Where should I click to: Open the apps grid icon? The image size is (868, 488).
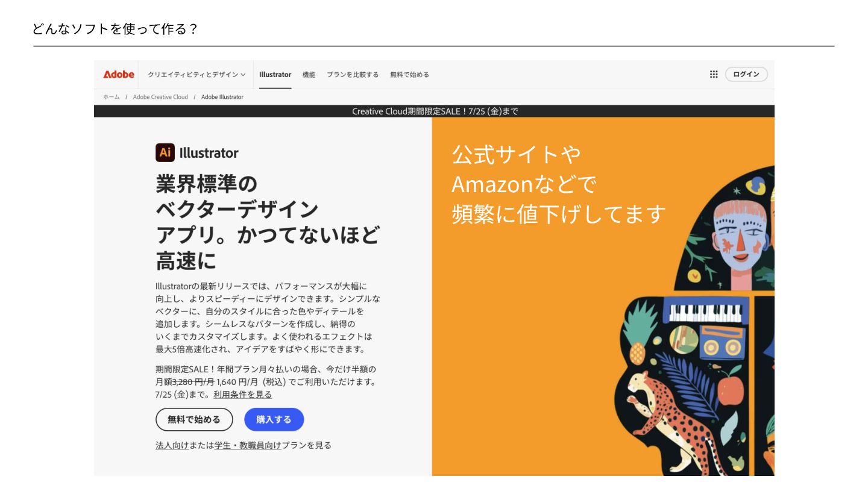[714, 74]
